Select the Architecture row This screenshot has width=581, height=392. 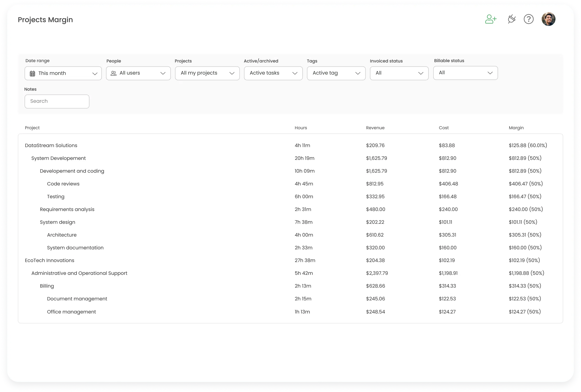[x=290, y=235]
